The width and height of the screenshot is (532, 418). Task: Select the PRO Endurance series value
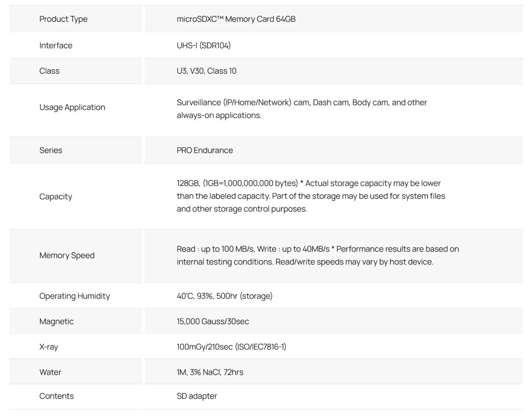pos(205,150)
